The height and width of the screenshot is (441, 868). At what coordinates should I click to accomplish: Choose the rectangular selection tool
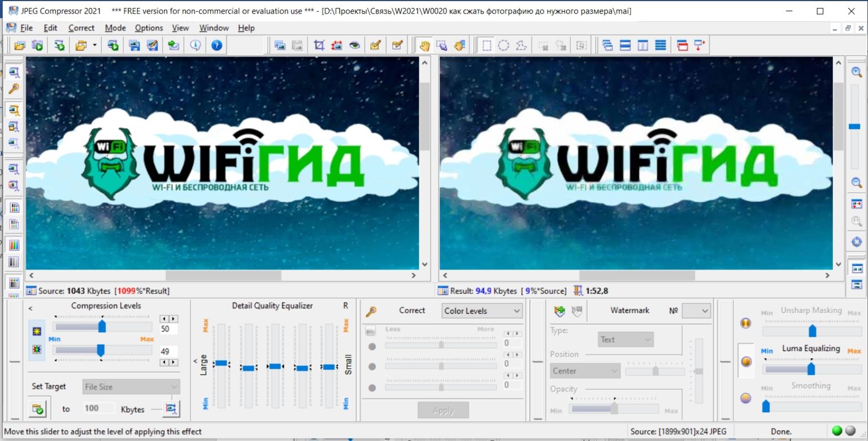coord(487,46)
